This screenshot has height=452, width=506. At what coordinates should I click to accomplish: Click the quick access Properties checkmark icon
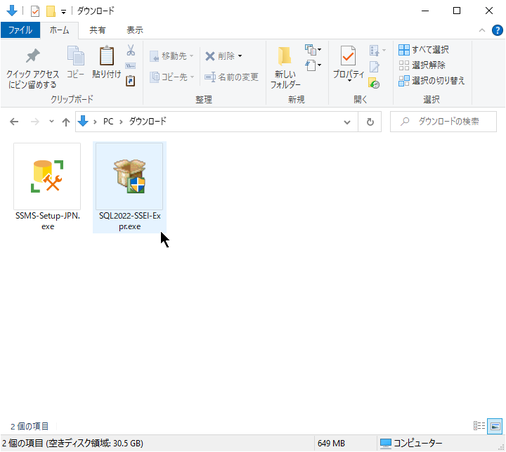[35, 11]
